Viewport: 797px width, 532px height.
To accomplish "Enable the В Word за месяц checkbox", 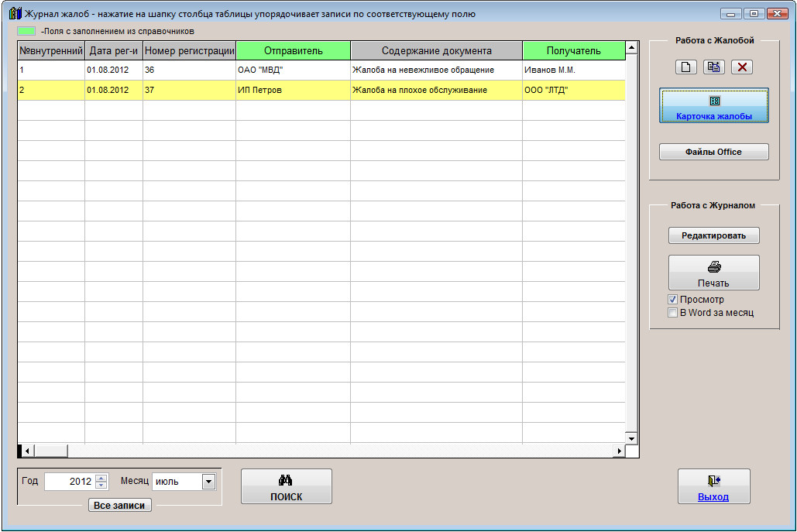I will pyautogui.click(x=672, y=313).
